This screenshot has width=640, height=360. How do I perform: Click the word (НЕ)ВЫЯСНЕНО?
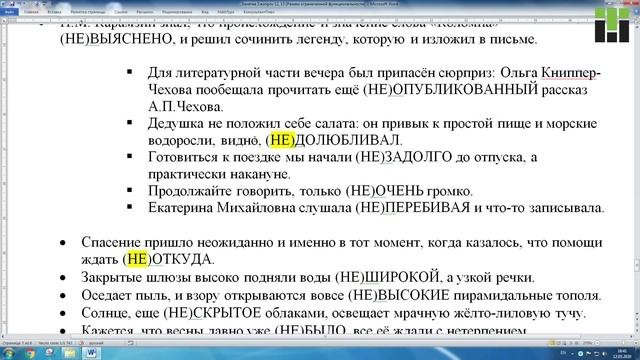116,39
